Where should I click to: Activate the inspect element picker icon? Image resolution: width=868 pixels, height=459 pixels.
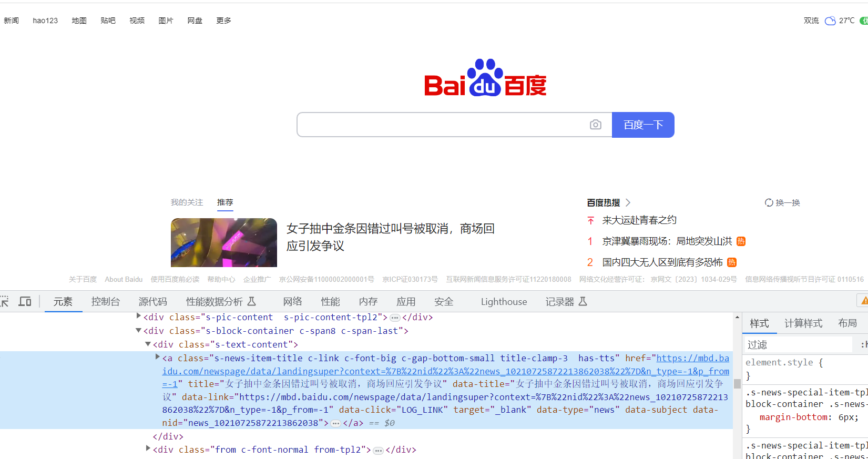[x=4, y=301]
